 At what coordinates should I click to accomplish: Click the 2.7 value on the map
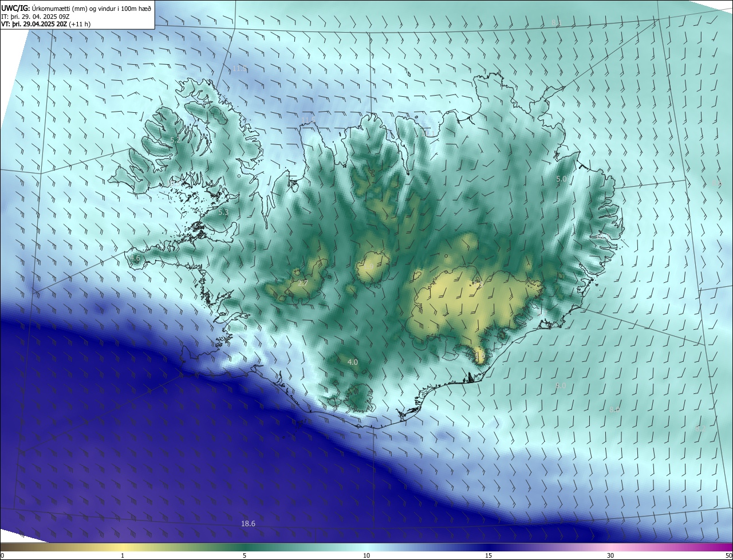303,283
